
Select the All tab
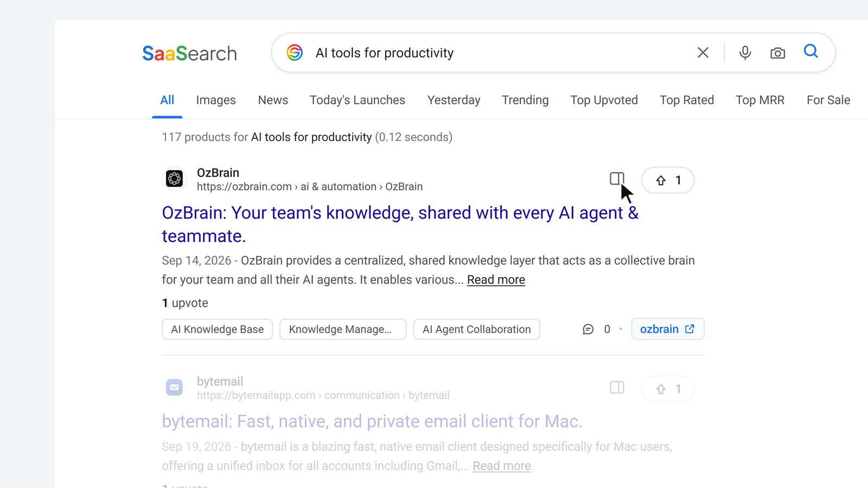point(167,100)
